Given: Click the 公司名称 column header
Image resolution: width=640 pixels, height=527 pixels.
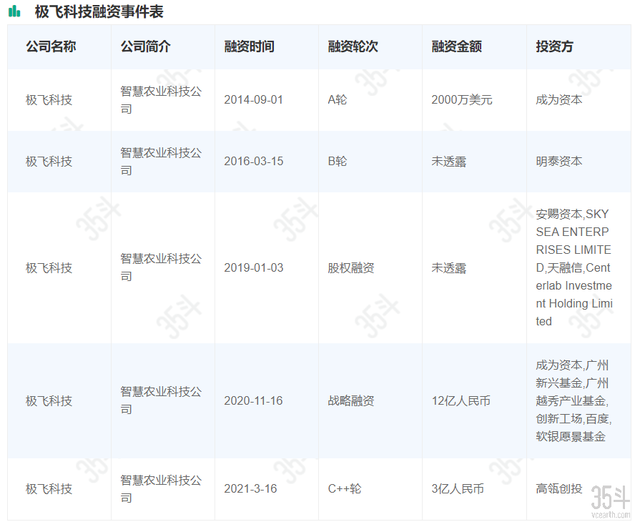Looking at the screenshot, I should [x=50, y=47].
